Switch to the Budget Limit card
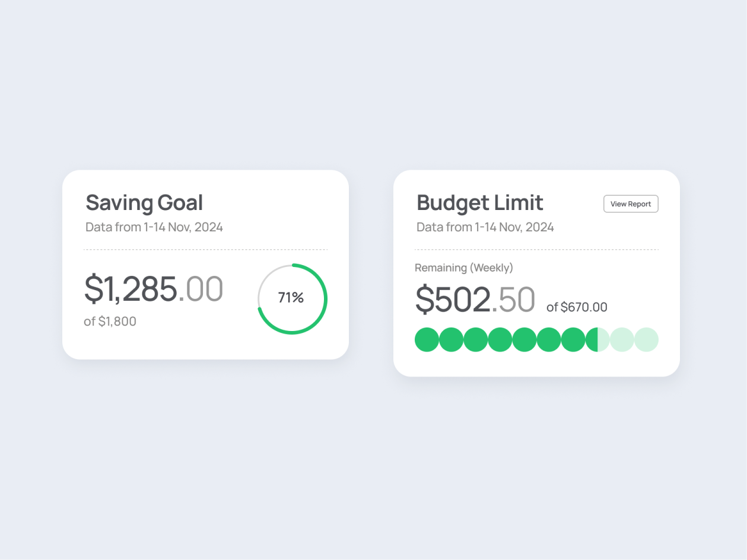This screenshot has height=560, width=747. point(479,203)
